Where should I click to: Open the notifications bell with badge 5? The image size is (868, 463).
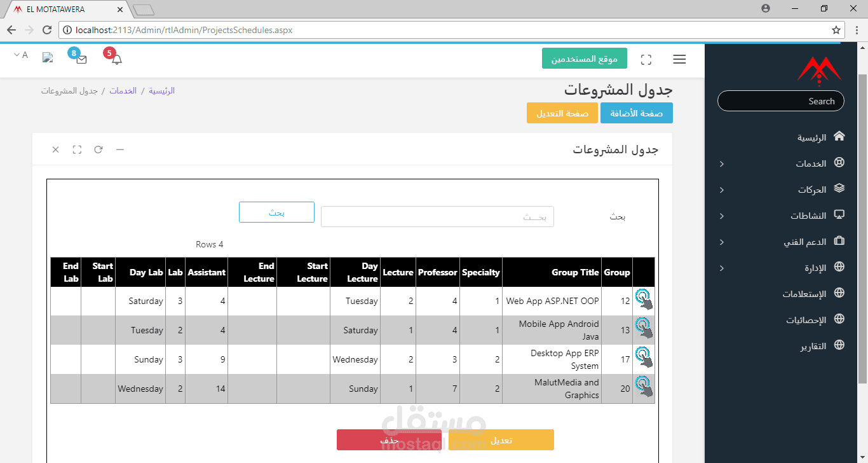[x=116, y=59]
